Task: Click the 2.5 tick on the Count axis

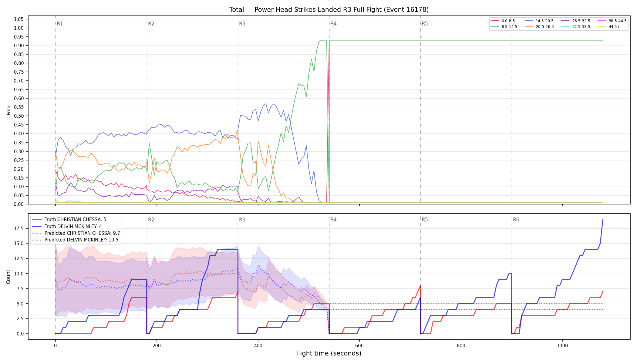Action: [x=20, y=318]
